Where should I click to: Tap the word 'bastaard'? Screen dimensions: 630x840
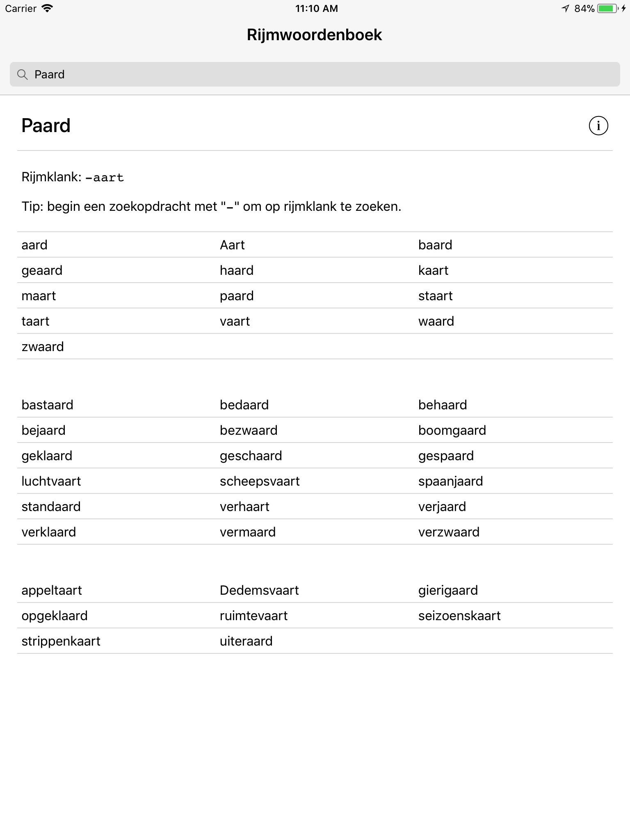[x=47, y=405]
